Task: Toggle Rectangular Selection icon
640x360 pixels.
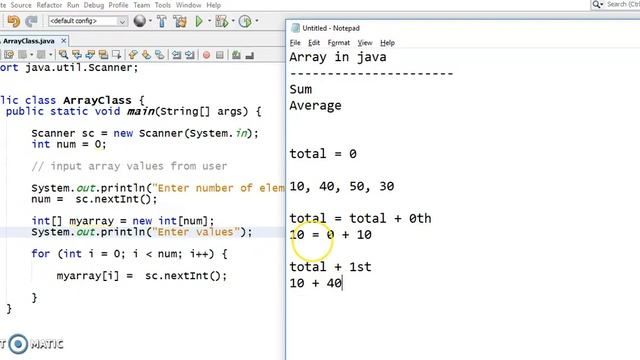Action: 117,55
